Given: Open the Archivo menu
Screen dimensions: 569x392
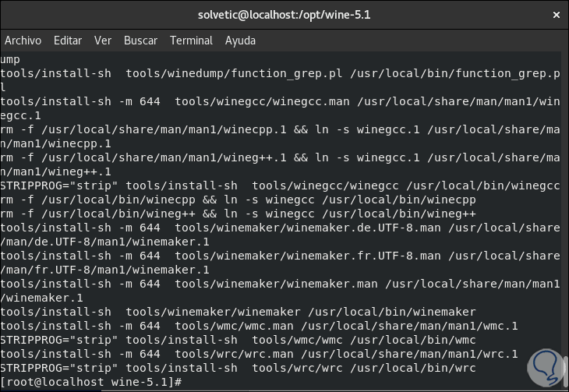Looking at the screenshot, I should pos(23,41).
